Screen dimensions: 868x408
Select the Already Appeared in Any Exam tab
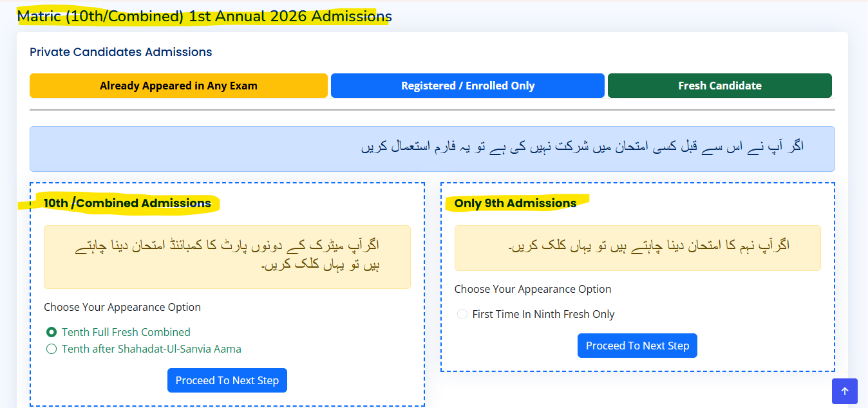click(x=178, y=85)
